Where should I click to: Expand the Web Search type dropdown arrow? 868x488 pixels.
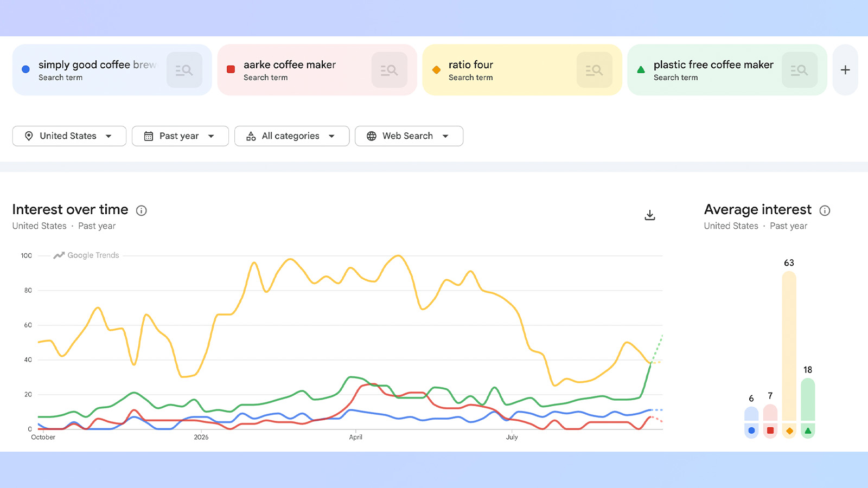click(445, 136)
